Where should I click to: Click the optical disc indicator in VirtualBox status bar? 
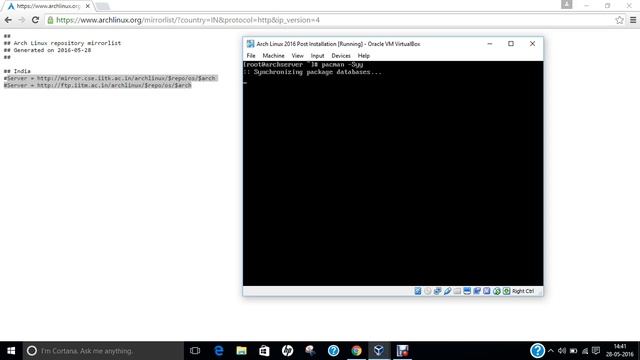click(427, 291)
